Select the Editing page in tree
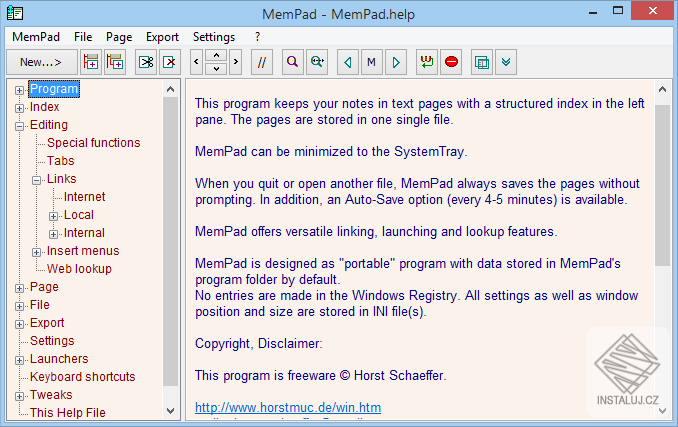The image size is (678, 427). pyautogui.click(x=49, y=125)
